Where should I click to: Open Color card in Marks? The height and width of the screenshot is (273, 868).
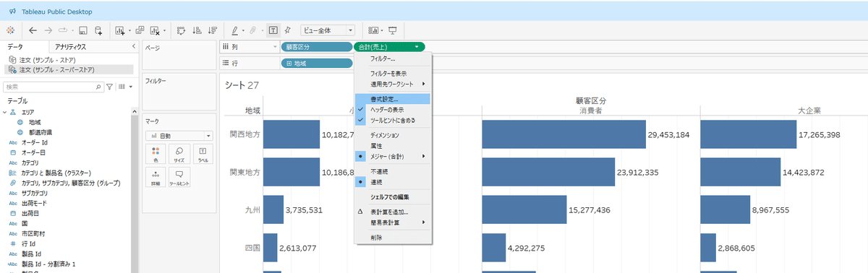coord(156,154)
